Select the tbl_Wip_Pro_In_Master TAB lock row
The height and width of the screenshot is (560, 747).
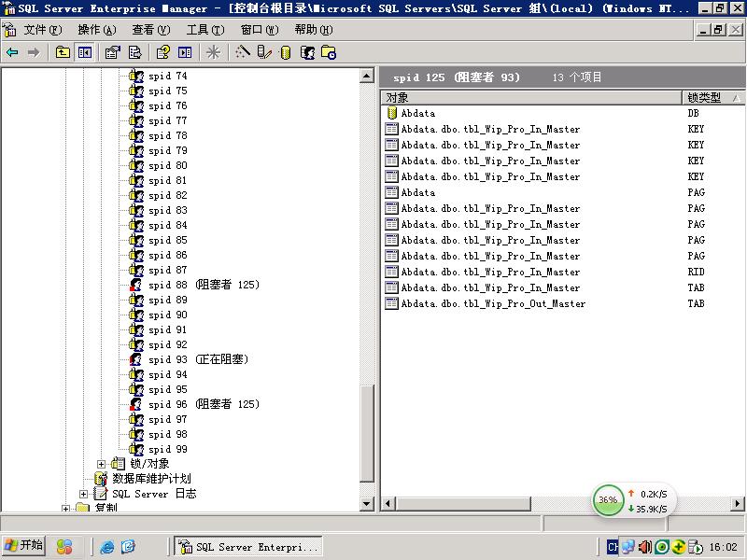(565, 287)
